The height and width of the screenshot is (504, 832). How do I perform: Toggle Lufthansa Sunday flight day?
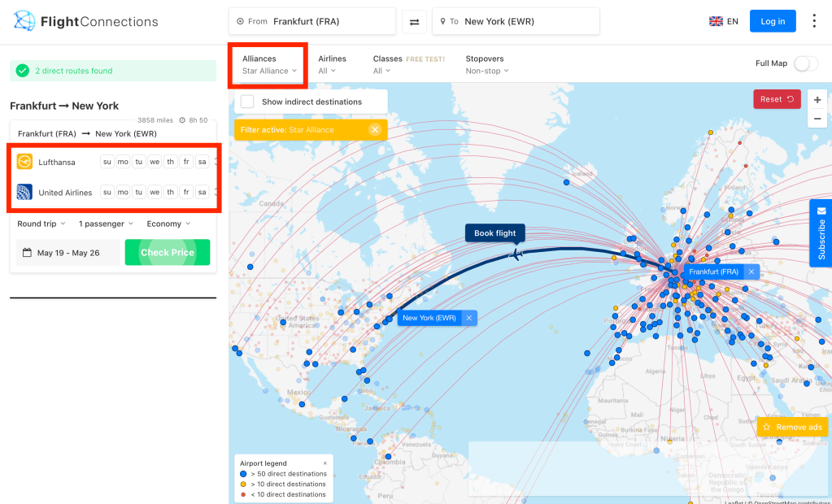click(107, 162)
